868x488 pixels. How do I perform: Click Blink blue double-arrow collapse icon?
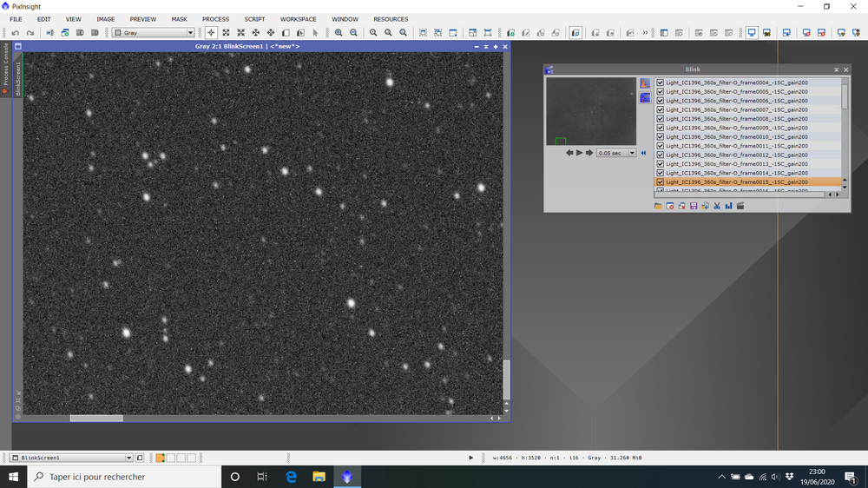643,153
